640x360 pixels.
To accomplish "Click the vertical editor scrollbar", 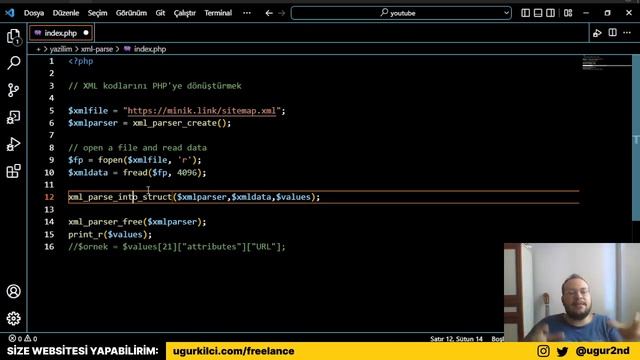I will 636,138.
